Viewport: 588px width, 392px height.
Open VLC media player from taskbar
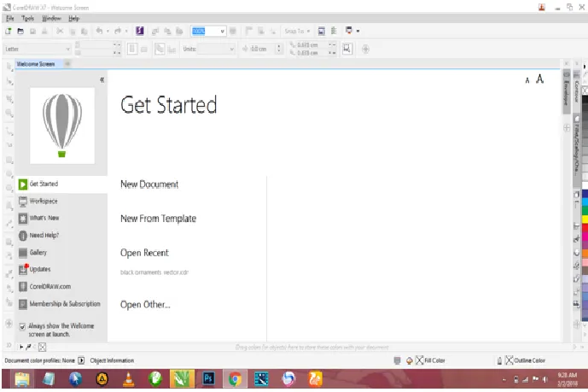pyautogui.click(x=129, y=379)
